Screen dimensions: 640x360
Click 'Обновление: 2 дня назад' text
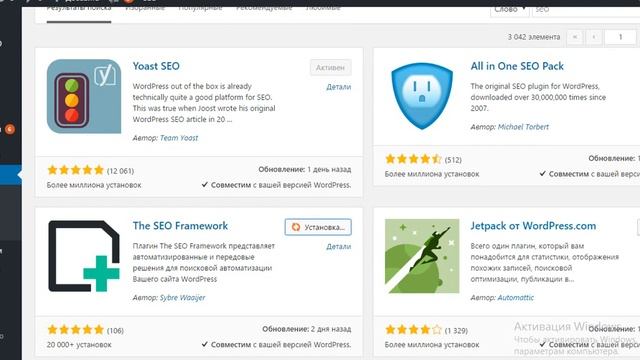[307, 329]
